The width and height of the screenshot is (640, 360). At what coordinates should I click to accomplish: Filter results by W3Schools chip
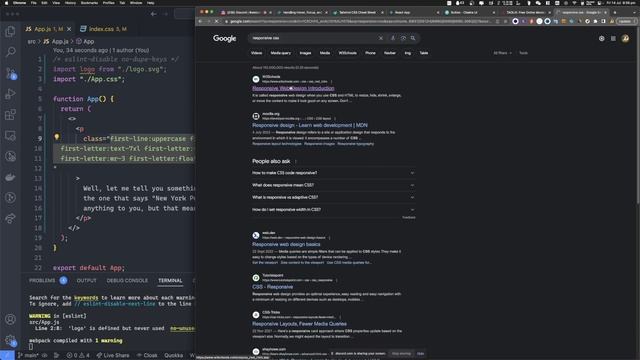point(347,53)
